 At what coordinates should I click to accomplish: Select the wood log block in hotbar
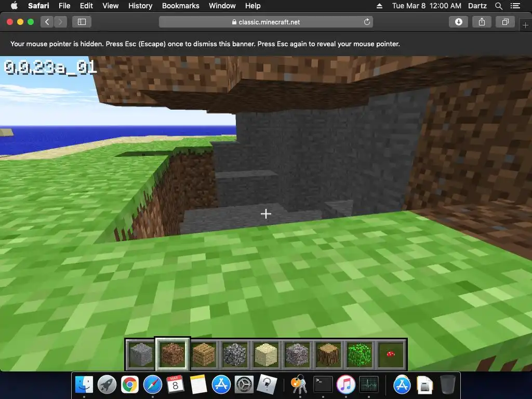point(328,354)
